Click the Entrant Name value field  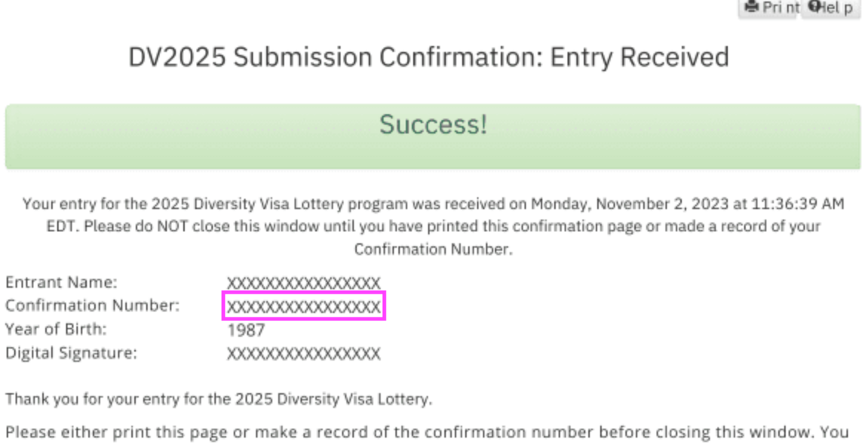(303, 283)
